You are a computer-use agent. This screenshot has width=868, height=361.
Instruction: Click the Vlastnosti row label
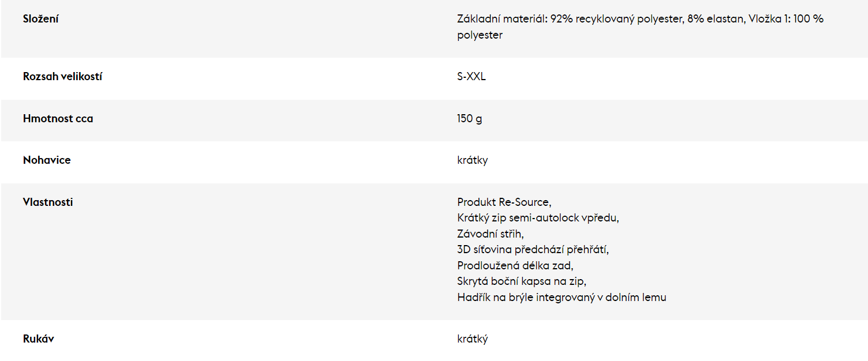(x=48, y=202)
